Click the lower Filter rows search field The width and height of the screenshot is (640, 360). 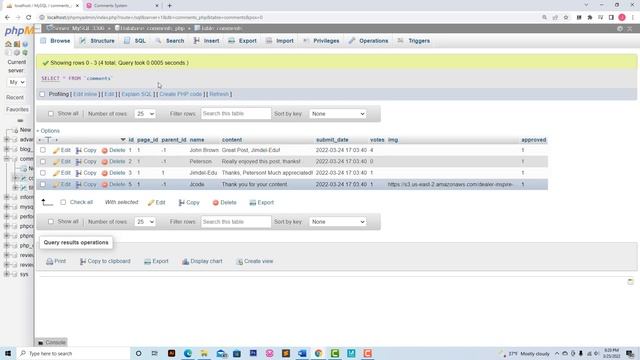(236, 222)
